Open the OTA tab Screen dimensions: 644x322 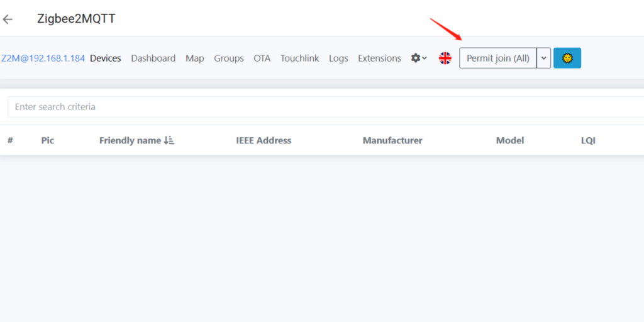click(x=262, y=58)
